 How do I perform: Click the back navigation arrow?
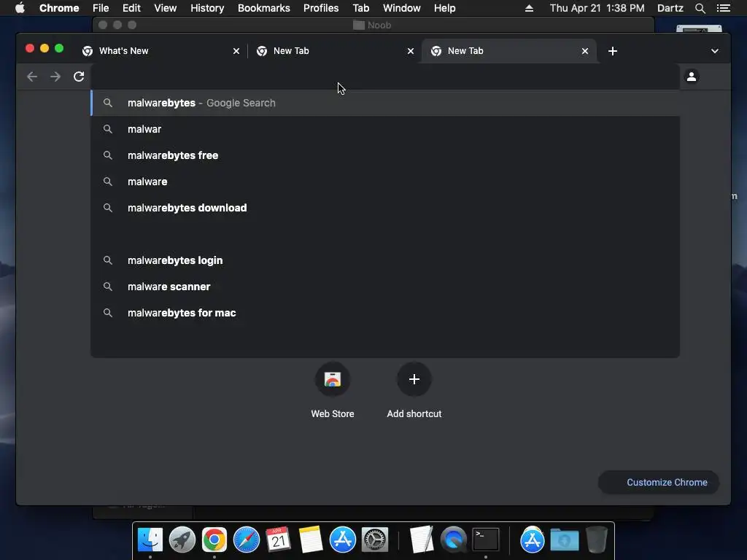pos(32,77)
